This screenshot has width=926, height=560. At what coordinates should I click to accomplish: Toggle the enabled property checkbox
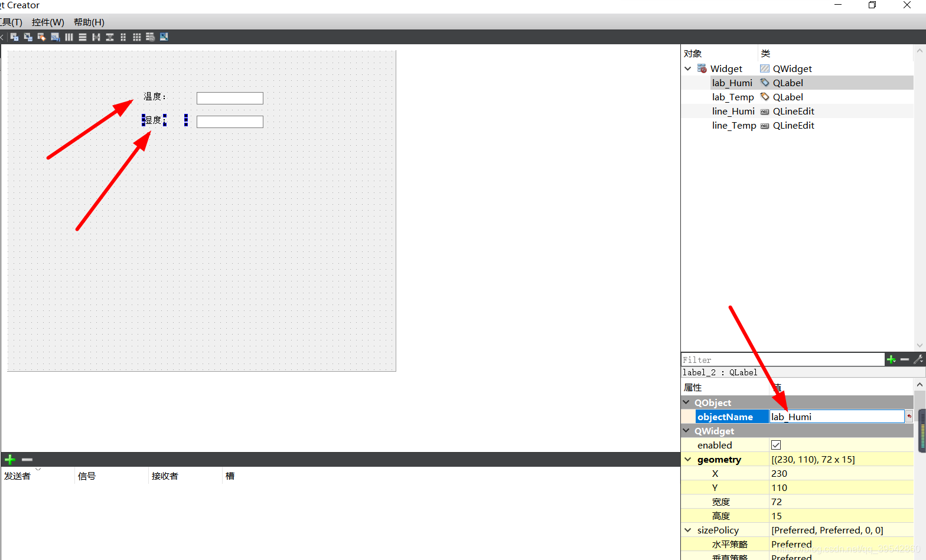(x=776, y=445)
